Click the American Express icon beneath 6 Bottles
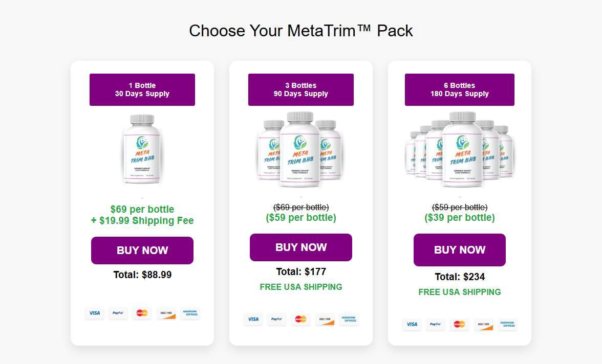The height and width of the screenshot is (364, 602). point(507,325)
